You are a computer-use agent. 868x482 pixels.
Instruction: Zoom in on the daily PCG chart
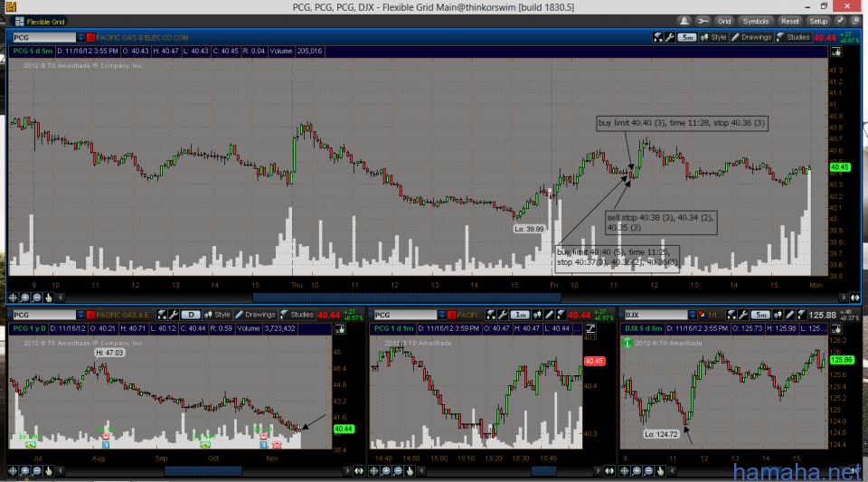[x=25, y=471]
